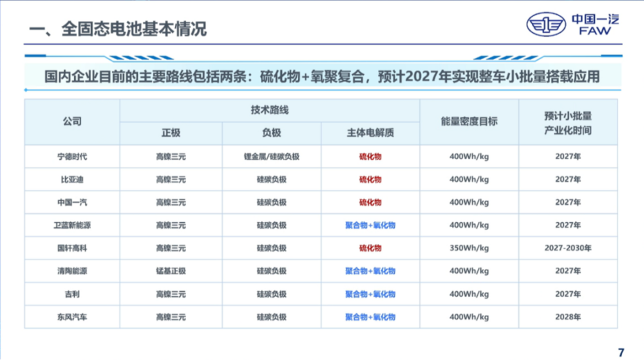
Task: Select the 宁德时代 company cell
Action: (x=72, y=156)
